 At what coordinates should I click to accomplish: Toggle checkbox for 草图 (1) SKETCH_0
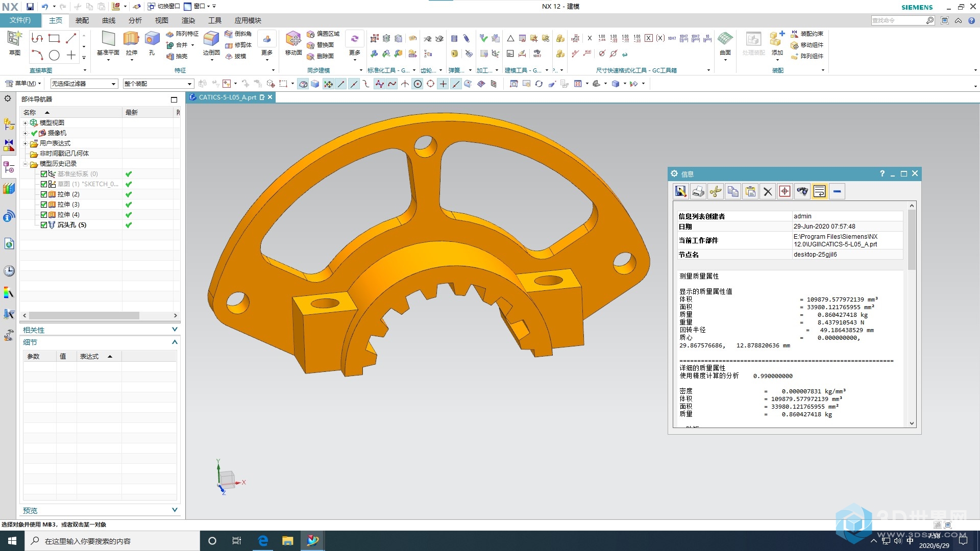point(44,184)
